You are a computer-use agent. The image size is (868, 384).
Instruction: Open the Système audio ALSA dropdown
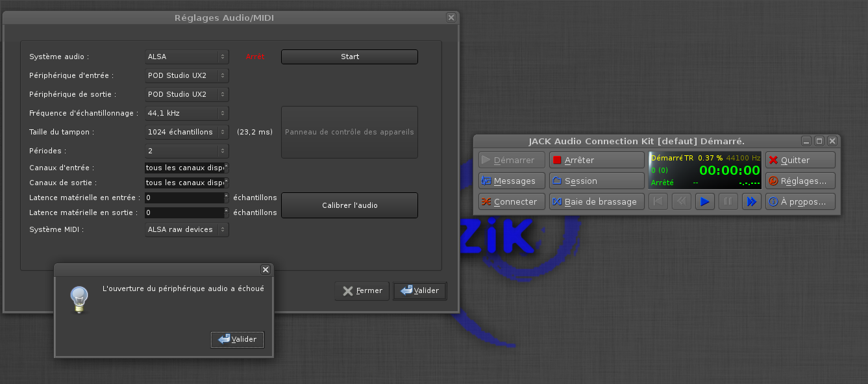click(187, 57)
